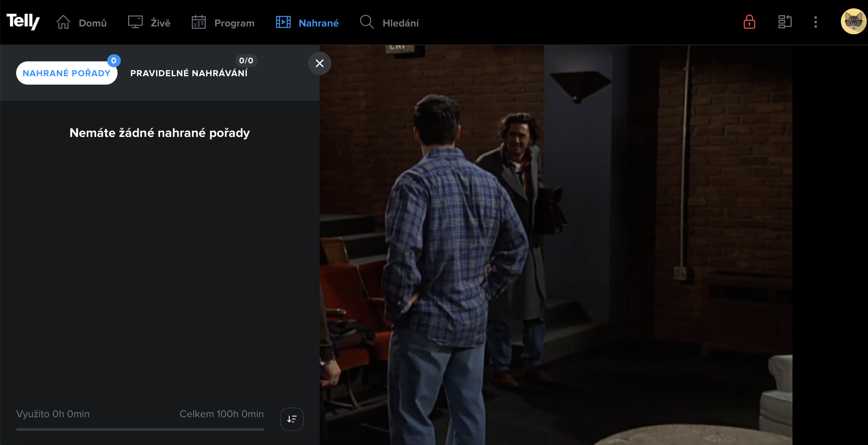Open the channel list switch icon
868x445 pixels.
coord(785,22)
